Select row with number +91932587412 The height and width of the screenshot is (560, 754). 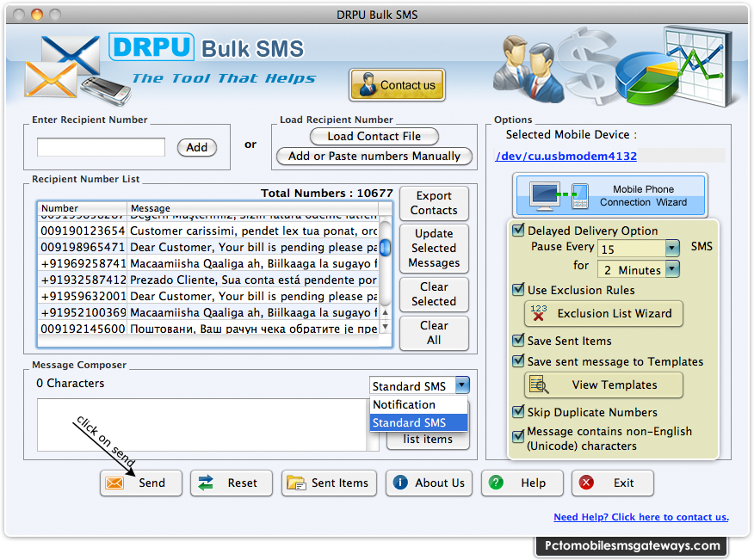coord(207,280)
